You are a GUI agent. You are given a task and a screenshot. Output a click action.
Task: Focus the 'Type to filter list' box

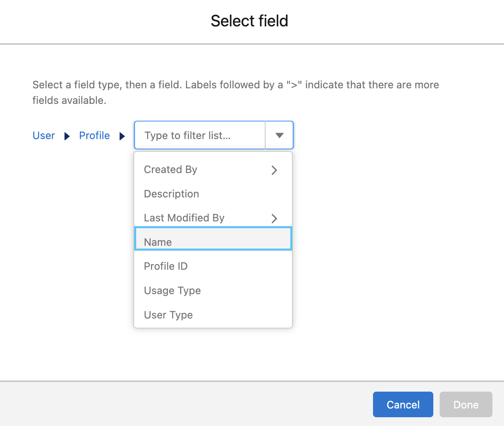pyautogui.click(x=200, y=135)
